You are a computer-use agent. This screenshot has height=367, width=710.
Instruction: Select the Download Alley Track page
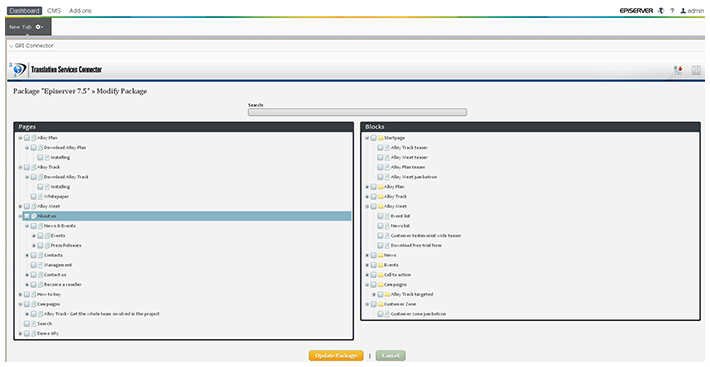click(x=66, y=177)
